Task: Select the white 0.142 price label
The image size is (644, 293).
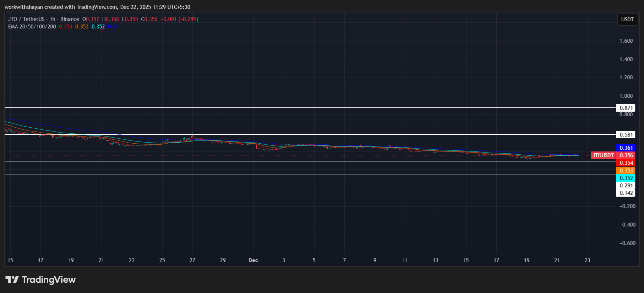Action: [626, 193]
